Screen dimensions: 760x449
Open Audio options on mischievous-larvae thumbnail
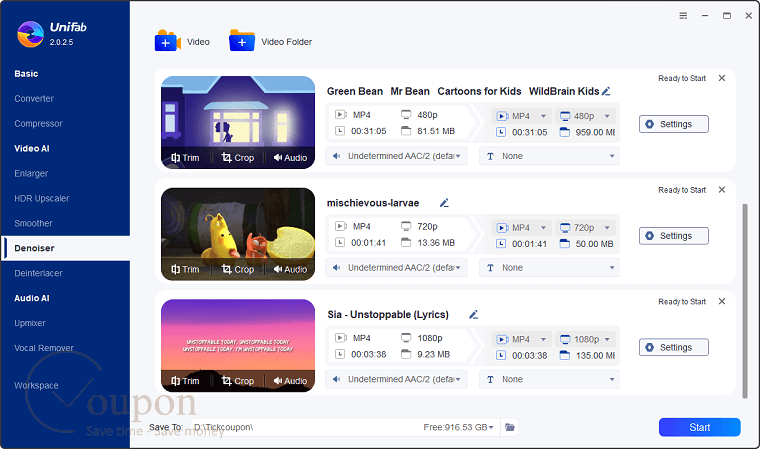coord(290,269)
